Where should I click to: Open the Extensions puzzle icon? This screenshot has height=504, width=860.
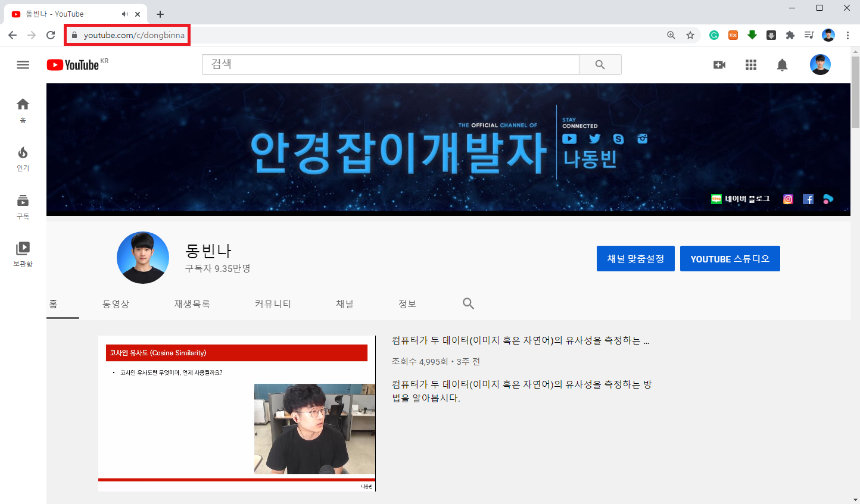point(790,35)
